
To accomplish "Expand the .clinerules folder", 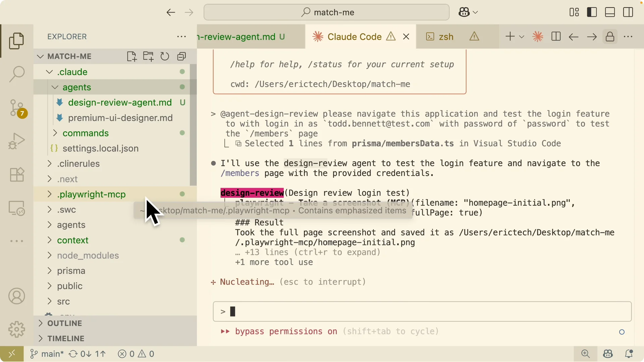I will click(49, 164).
